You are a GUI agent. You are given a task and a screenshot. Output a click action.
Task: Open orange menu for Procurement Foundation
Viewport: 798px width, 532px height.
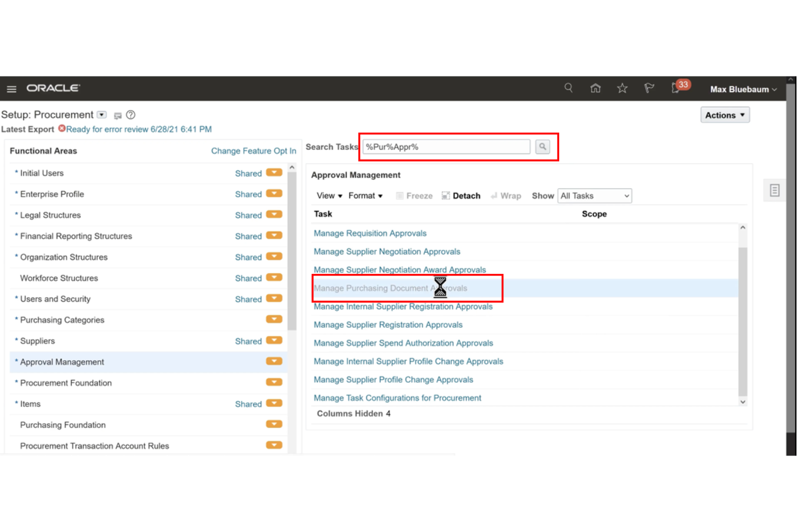pos(274,383)
